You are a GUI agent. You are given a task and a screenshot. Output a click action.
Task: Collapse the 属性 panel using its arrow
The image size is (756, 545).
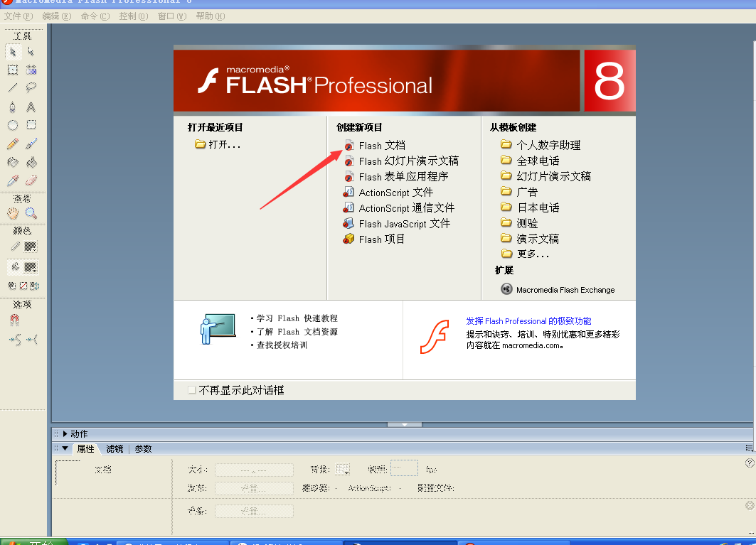pos(65,449)
